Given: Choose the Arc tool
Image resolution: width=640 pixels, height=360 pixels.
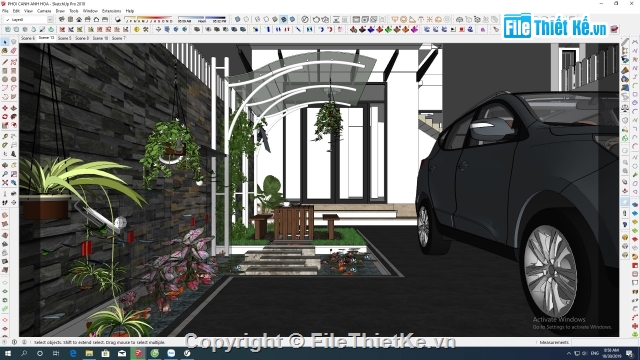Looking at the screenshot, I should [x=5, y=88].
